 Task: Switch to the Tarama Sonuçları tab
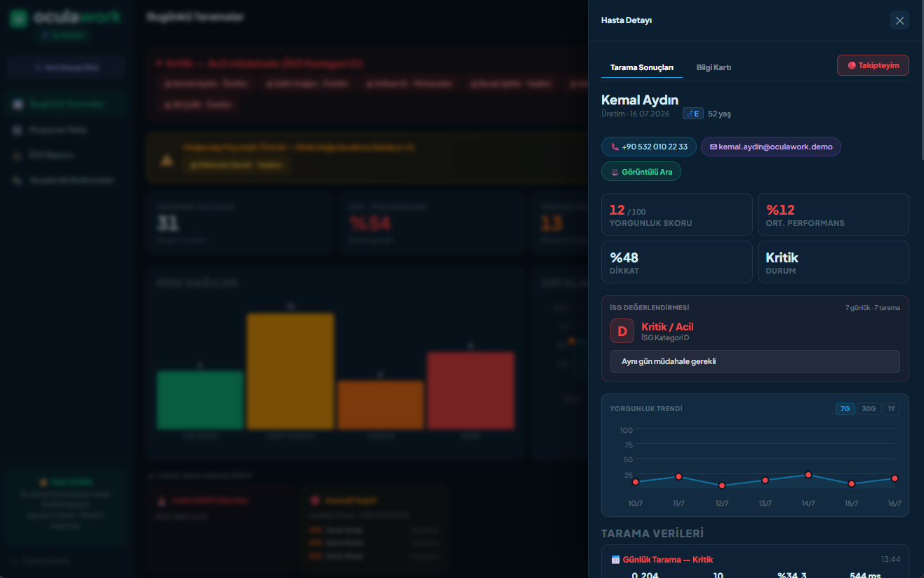tap(642, 67)
